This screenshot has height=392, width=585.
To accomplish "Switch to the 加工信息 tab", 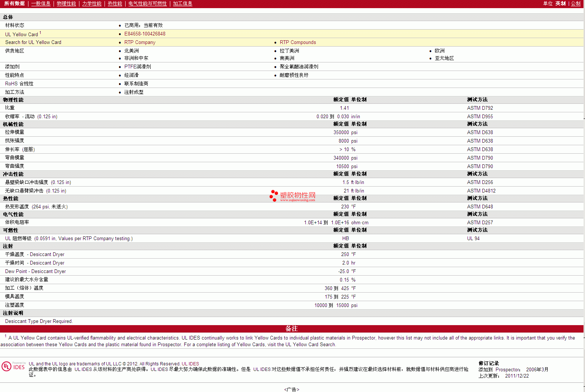I will pyautogui.click(x=182, y=4).
